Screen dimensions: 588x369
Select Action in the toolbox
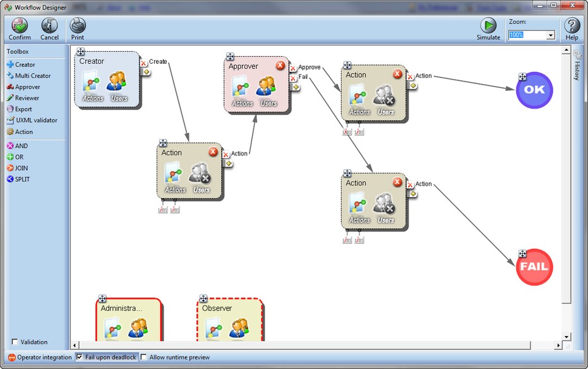(20, 132)
